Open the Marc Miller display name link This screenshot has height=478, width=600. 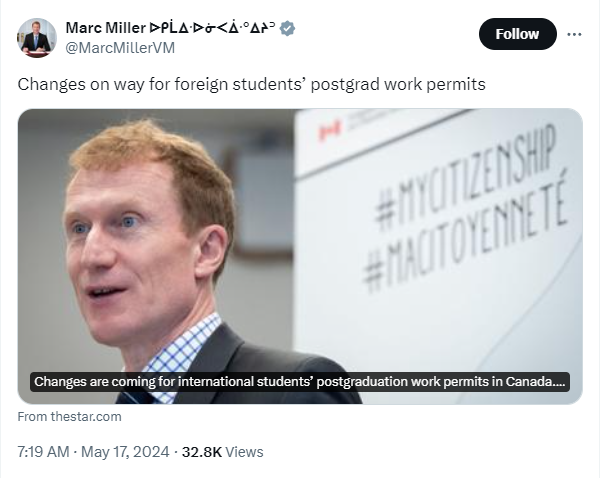pos(106,28)
